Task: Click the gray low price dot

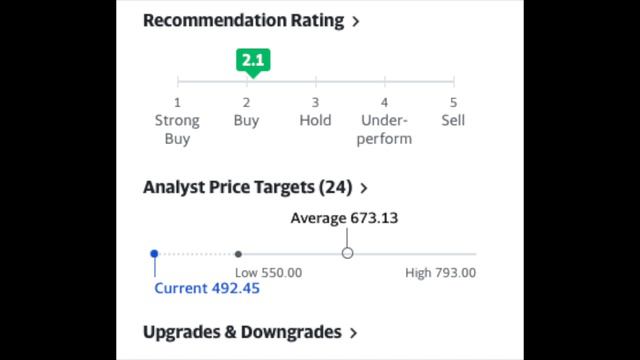Action: point(238,254)
